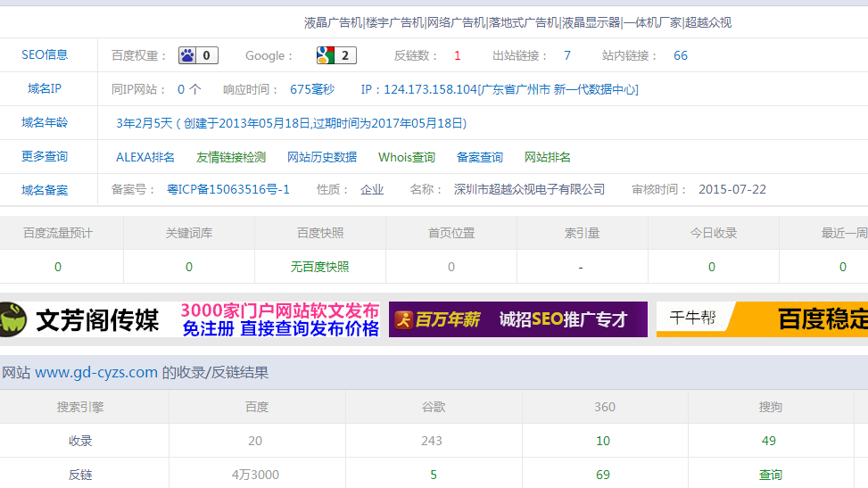
Task: Click same-IP sites value 0 个
Action: [x=189, y=89]
